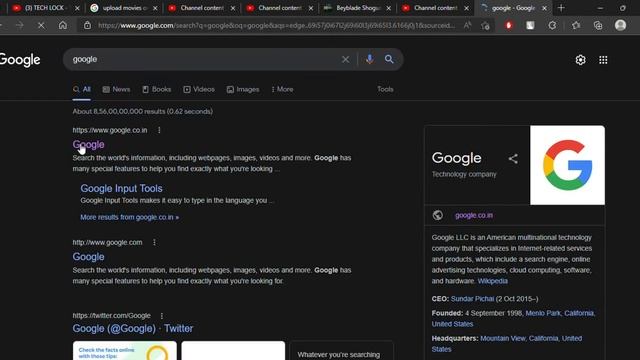Image resolution: width=640 pixels, height=360 pixels.
Task: View site information lock icon
Action: tap(87, 25)
